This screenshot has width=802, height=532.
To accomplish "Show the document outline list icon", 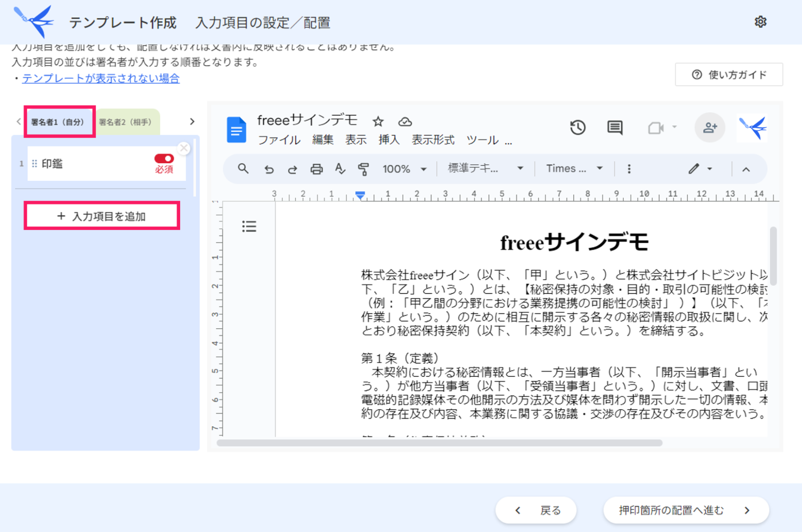I will (249, 226).
